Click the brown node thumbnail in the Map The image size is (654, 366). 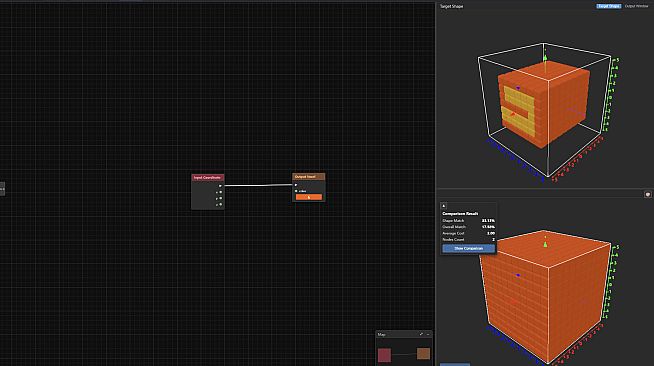[x=423, y=353]
